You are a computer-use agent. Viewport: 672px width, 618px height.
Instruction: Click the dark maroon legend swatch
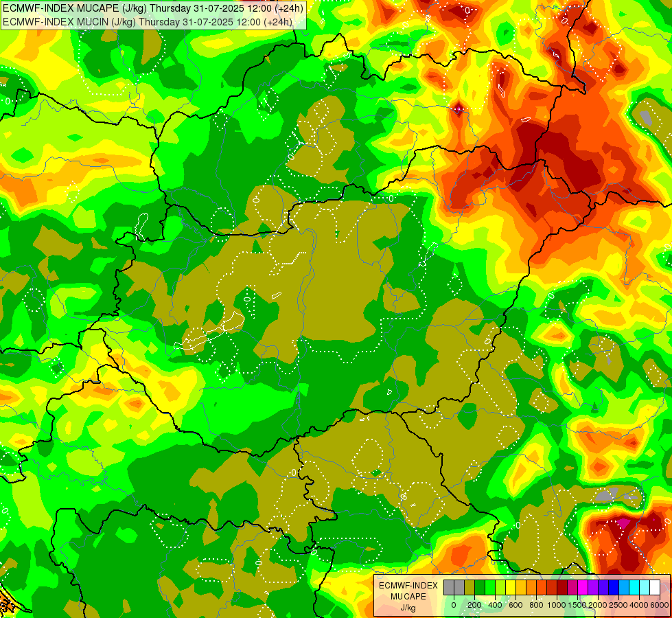click(x=562, y=587)
